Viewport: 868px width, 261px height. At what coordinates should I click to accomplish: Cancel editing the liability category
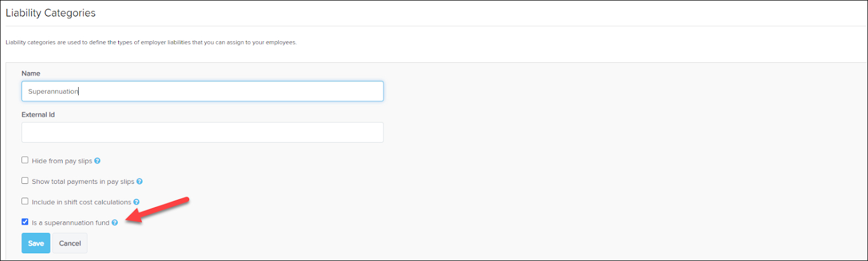coord(70,243)
